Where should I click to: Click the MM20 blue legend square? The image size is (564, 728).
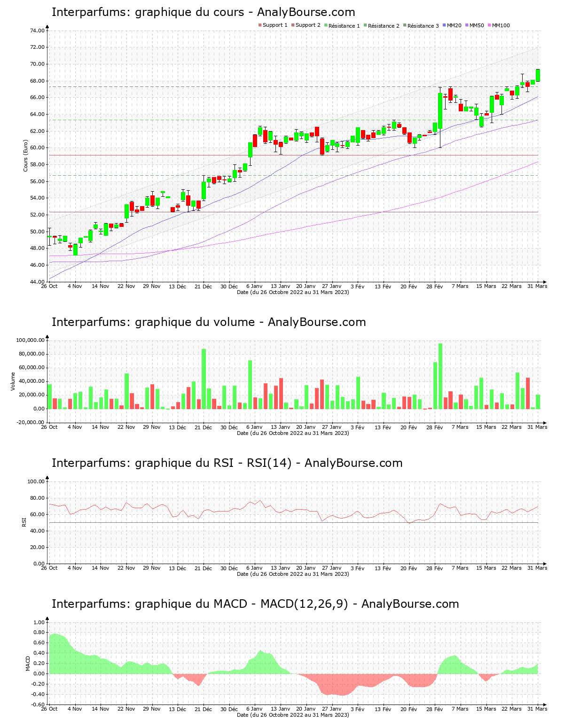click(444, 25)
